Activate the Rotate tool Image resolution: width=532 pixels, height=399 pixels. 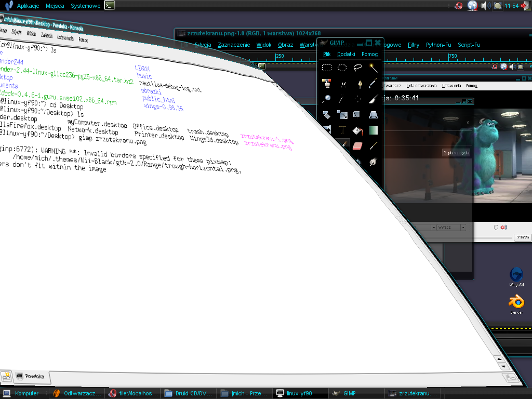pos(326,115)
